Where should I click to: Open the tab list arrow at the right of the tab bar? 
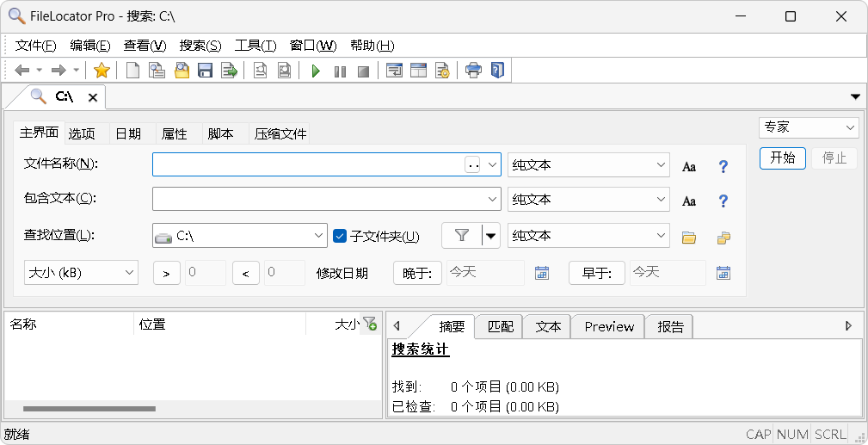click(x=855, y=97)
